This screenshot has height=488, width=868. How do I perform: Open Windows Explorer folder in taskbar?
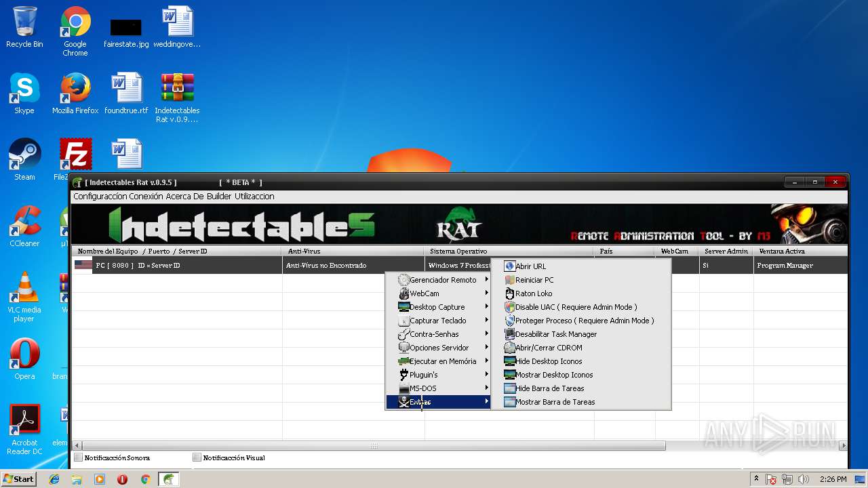click(x=77, y=479)
